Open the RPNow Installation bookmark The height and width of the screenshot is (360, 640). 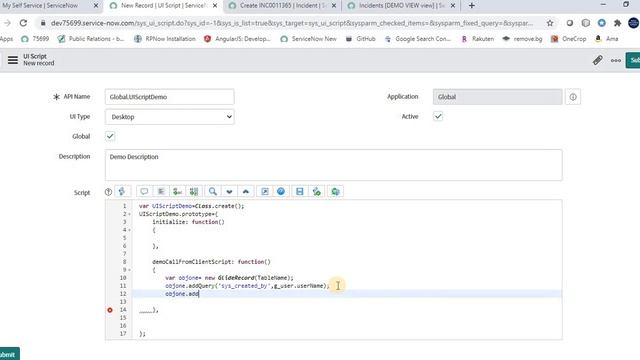pos(165,39)
